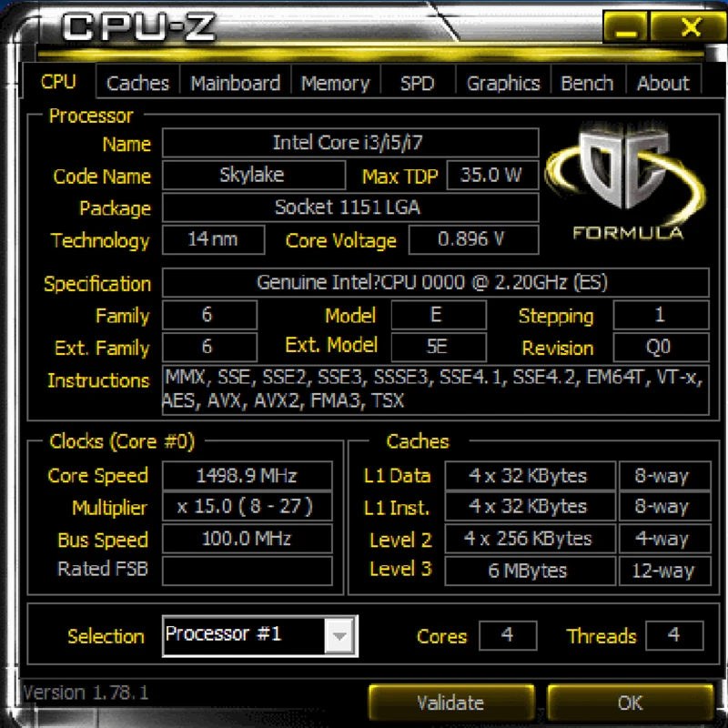The width and height of the screenshot is (728, 728).
Task: Click the L1 Inst. value '4 x 32 KBytes'
Action: point(531,507)
